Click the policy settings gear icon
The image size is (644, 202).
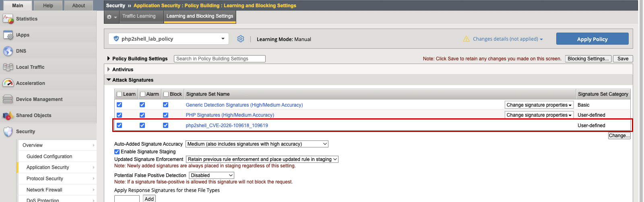click(x=241, y=39)
